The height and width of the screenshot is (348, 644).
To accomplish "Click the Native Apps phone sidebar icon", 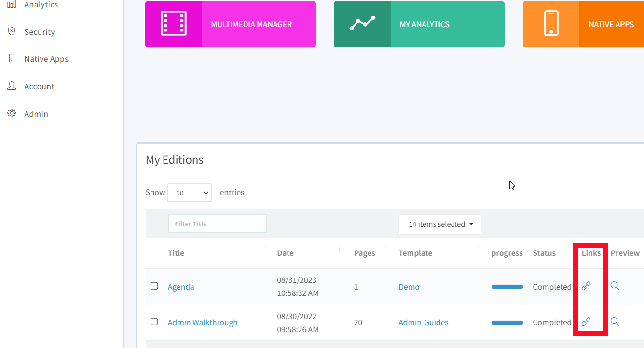I will 12,58.
